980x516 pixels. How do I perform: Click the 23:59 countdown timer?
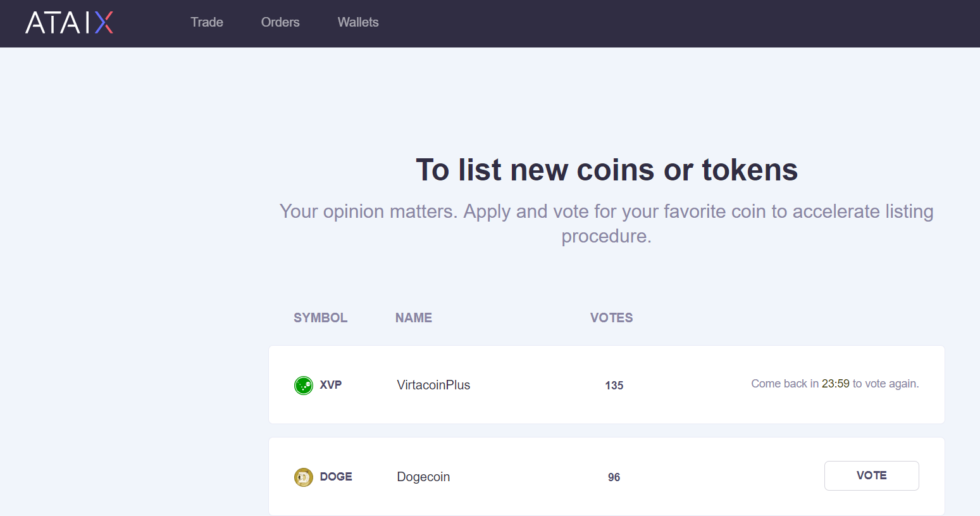click(x=835, y=384)
